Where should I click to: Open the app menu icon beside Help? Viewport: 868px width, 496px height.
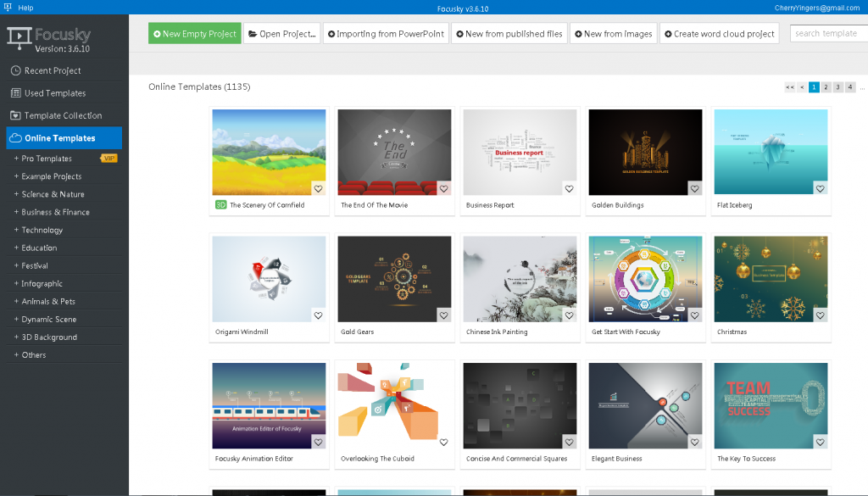(x=8, y=8)
